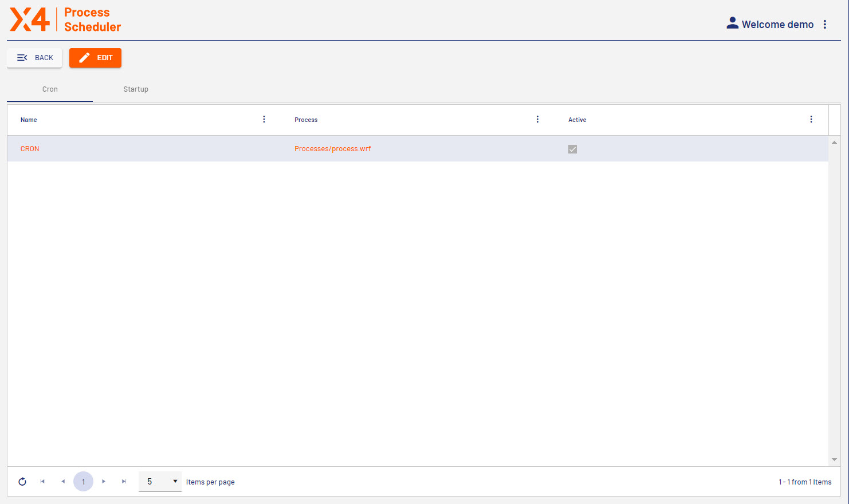This screenshot has height=504, width=849.
Task: Click the table scrollbar down arrow
Action: (834, 459)
